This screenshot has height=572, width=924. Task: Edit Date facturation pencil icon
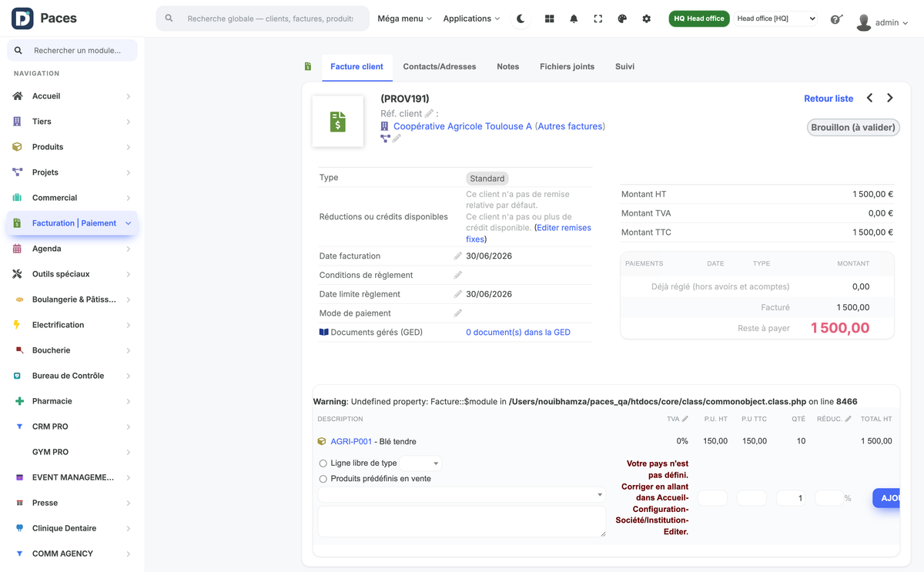pyautogui.click(x=458, y=256)
